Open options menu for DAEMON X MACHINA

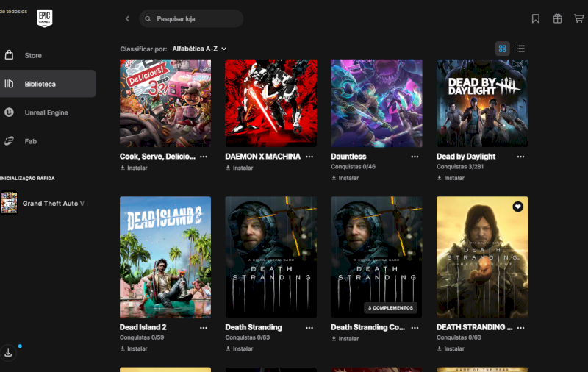tap(309, 157)
